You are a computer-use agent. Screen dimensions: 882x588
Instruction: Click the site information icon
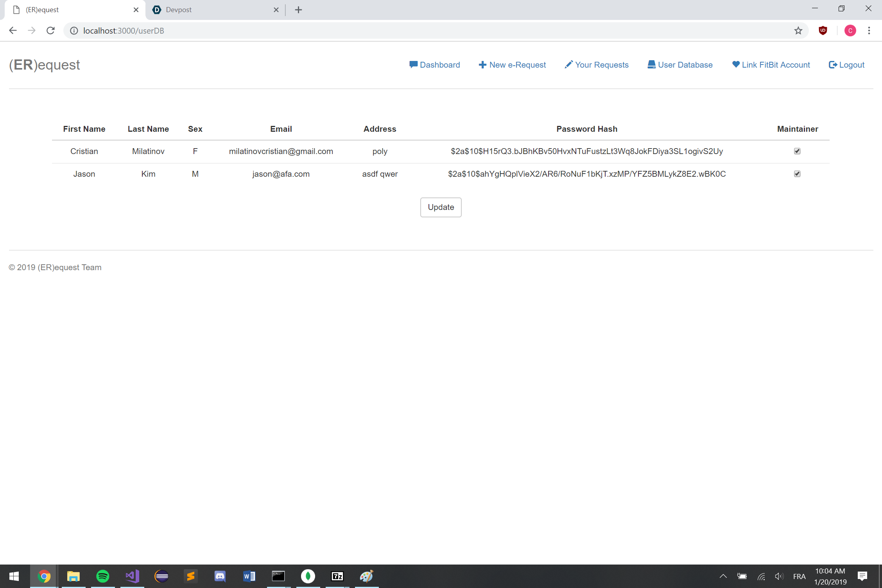pos(74,30)
